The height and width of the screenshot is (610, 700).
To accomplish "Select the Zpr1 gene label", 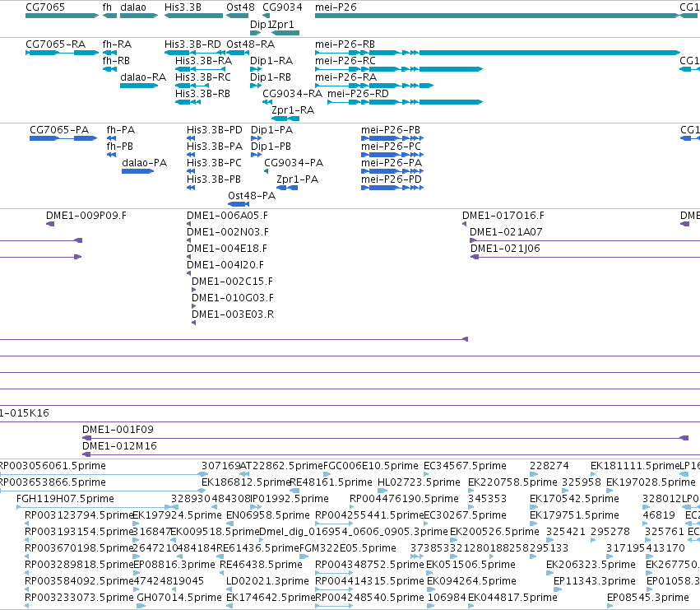I will 284,24.
